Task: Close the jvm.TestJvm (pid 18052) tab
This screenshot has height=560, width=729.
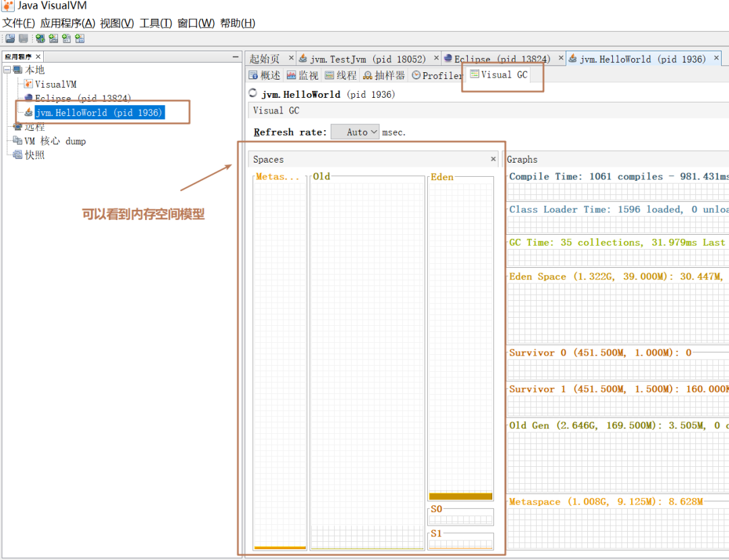Action: tap(436, 57)
